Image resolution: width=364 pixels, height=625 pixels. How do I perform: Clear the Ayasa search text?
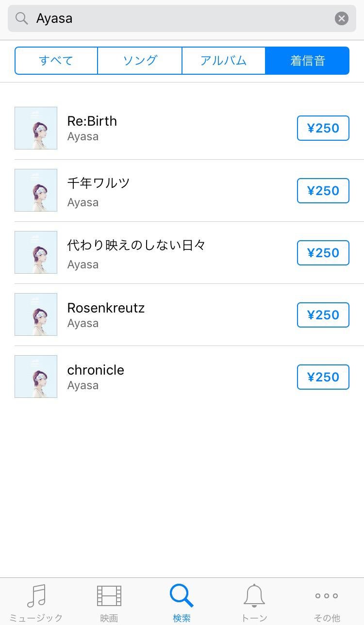point(342,18)
